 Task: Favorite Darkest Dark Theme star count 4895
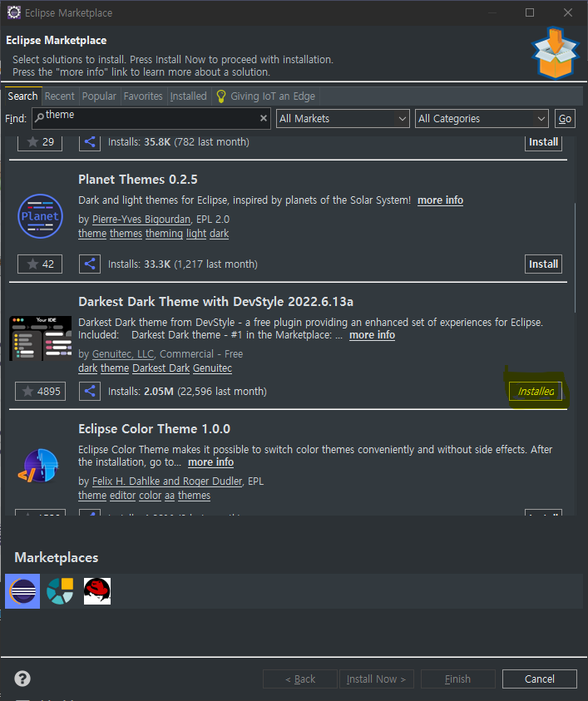pyautogui.click(x=40, y=391)
